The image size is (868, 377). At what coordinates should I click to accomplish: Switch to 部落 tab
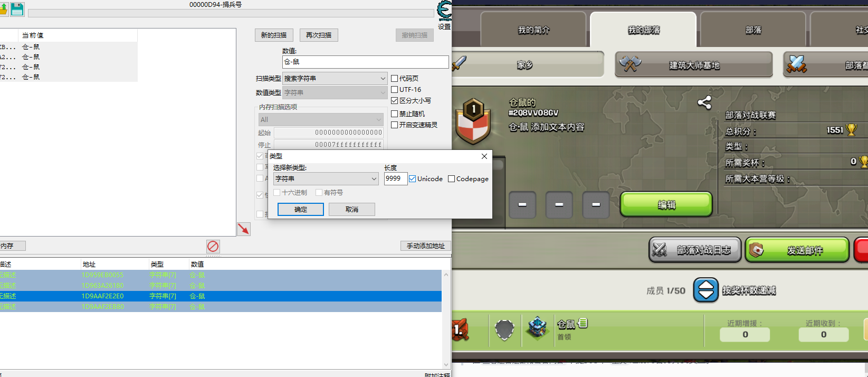coord(753,30)
